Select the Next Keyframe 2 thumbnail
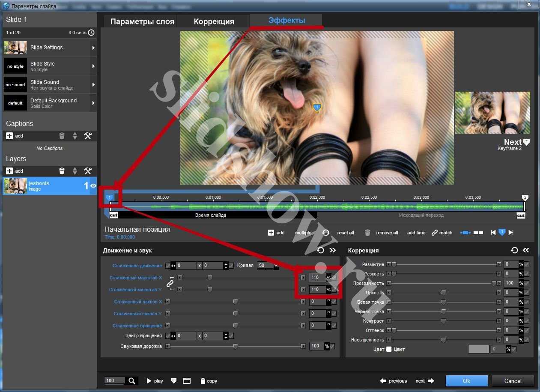This screenshot has width=540, height=392. [x=492, y=113]
